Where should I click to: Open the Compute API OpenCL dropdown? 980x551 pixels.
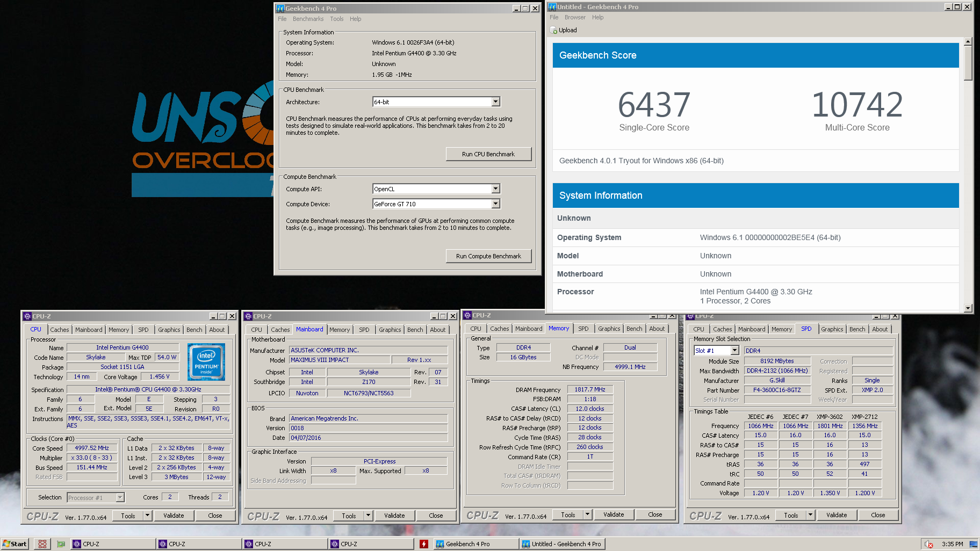(x=495, y=189)
